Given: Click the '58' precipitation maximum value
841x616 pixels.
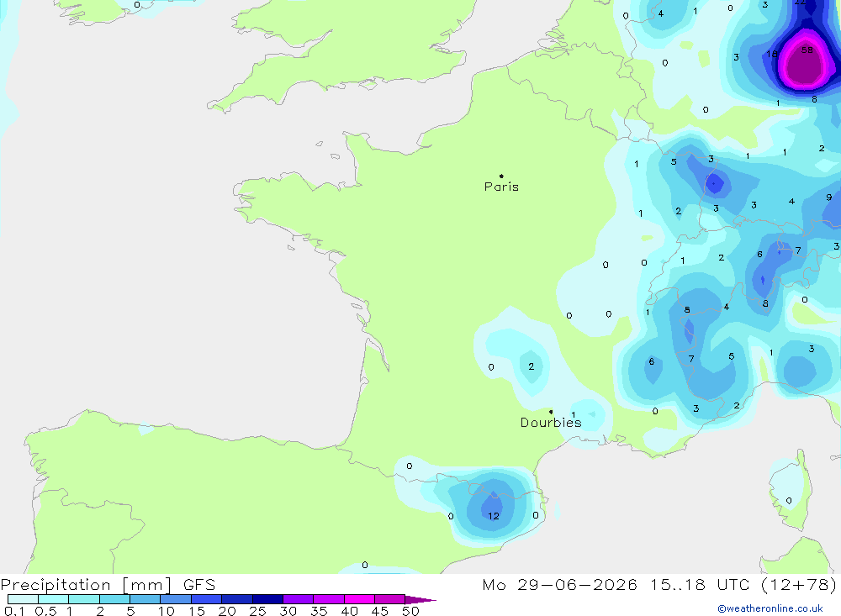Looking at the screenshot, I should 807,50.
